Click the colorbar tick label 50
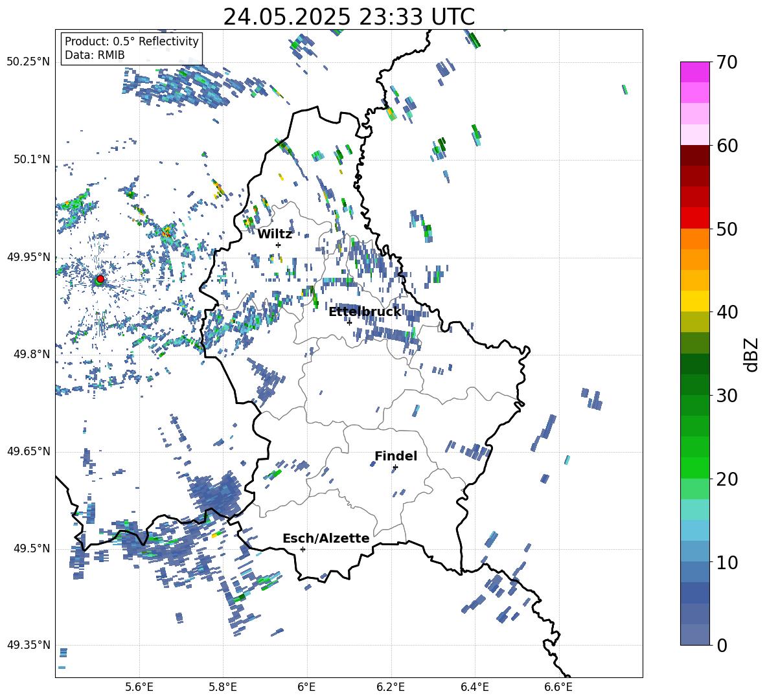 [727, 229]
